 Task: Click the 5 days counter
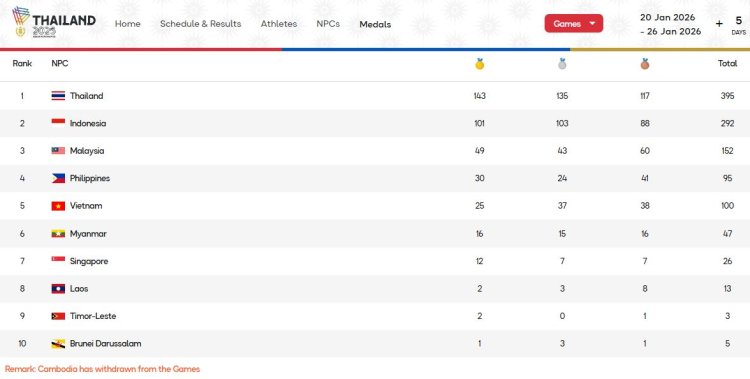[x=739, y=25]
